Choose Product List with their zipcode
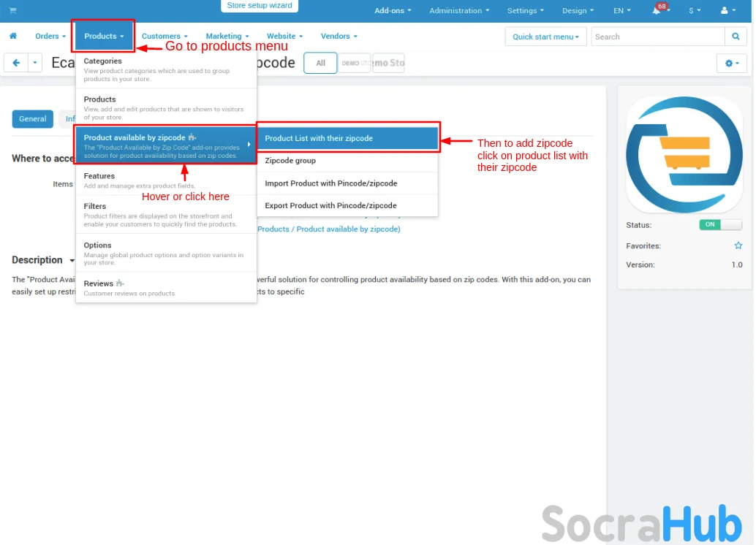 [347, 138]
